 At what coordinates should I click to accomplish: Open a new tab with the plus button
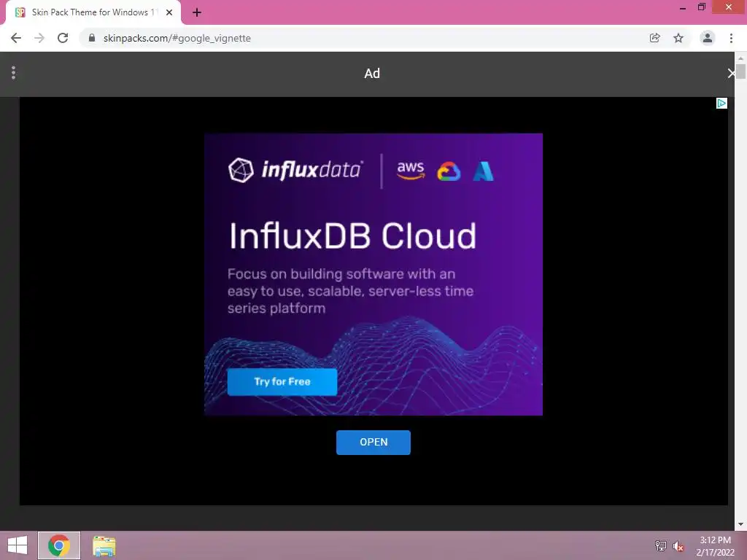(x=197, y=13)
